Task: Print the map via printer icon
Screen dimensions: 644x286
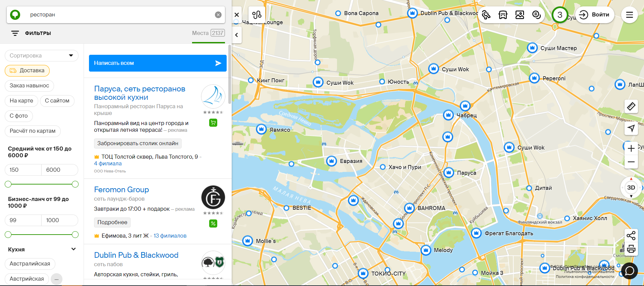Action: tap(631, 249)
